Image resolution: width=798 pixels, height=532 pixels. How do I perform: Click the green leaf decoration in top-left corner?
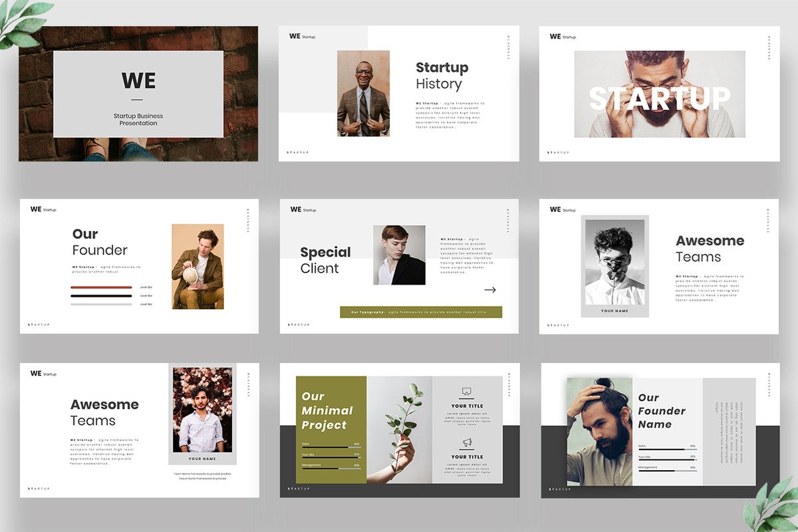coord(23,20)
